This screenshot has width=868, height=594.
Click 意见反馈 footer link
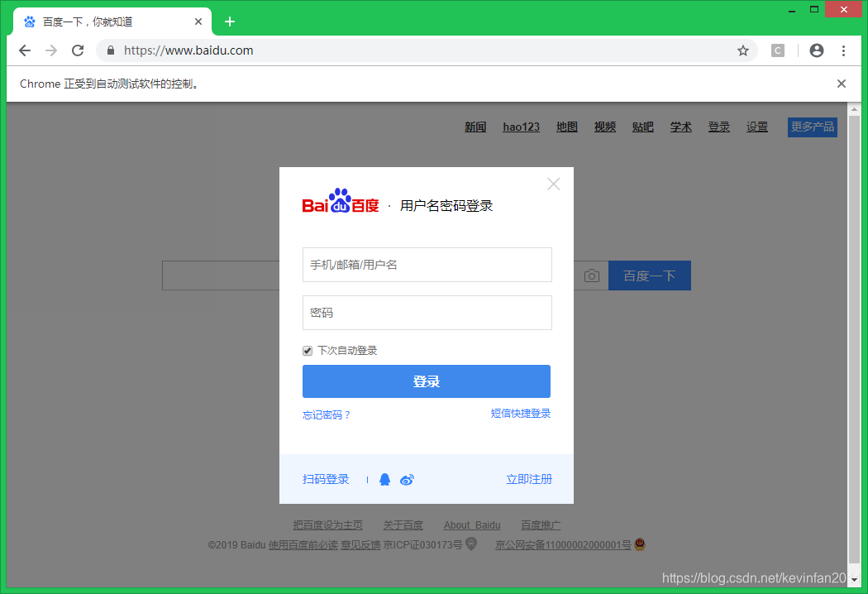[x=360, y=544]
